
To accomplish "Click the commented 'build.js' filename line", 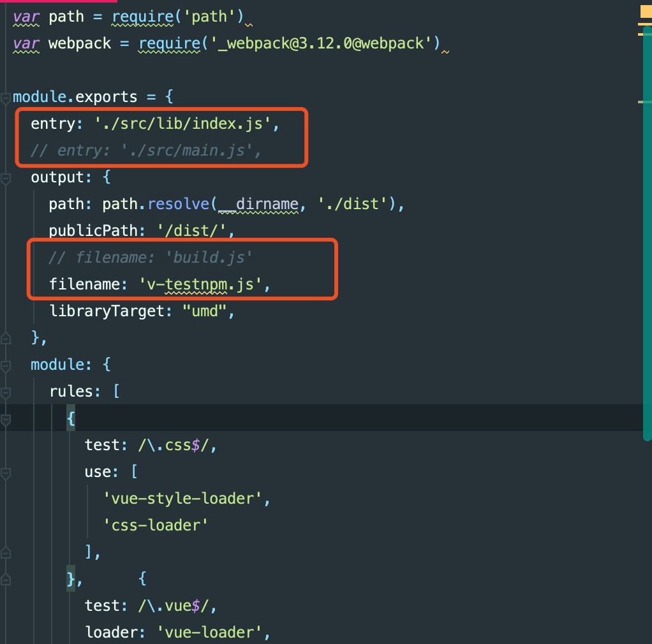I will click(151, 258).
